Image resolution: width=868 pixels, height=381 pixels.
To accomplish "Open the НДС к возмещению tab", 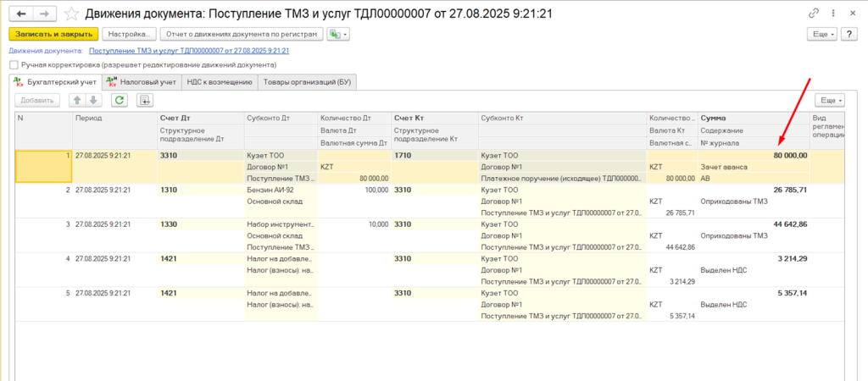I will [x=220, y=82].
